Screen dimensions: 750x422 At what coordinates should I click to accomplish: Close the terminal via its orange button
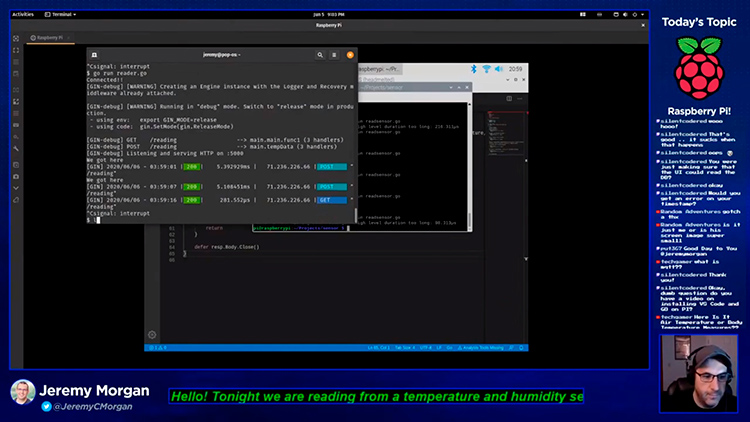(350, 55)
